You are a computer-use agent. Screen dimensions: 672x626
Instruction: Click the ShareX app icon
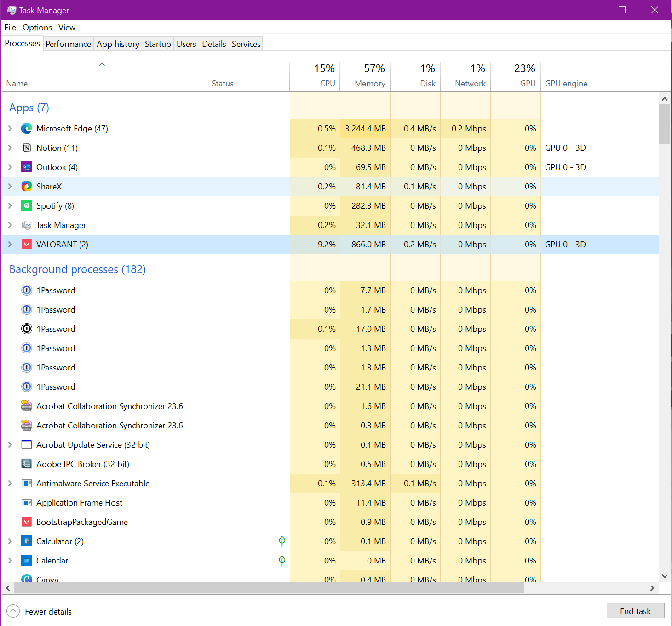point(27,187)
